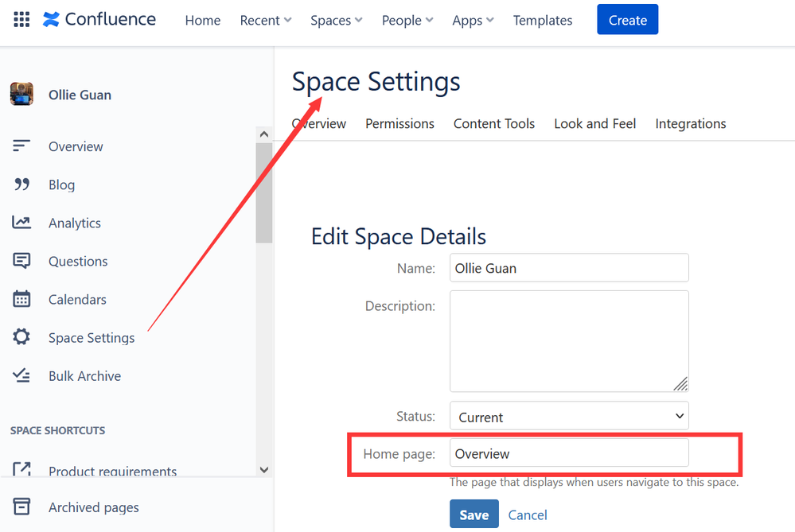Open Questions in the sidebar

78,262
